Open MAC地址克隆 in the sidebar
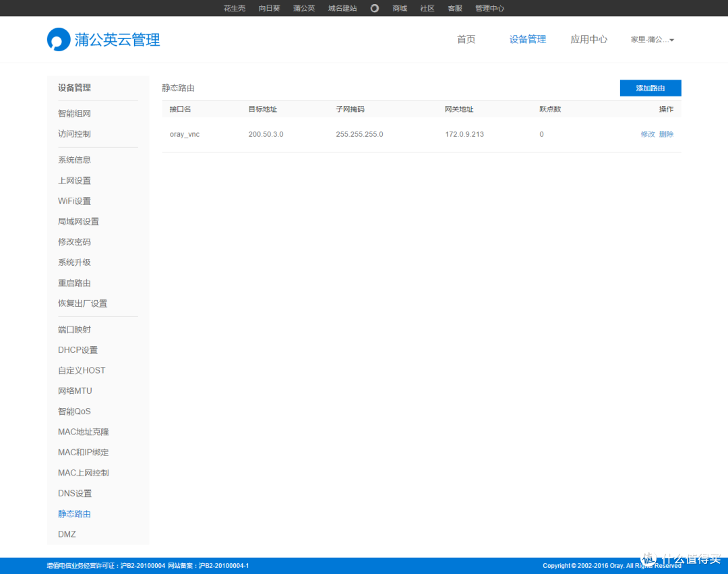 (83, 432)
